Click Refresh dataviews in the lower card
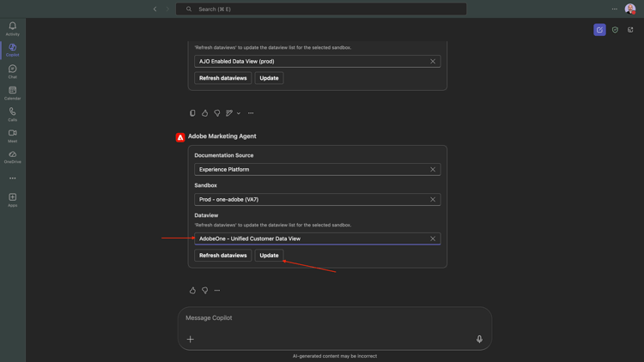 pos(223,256)
